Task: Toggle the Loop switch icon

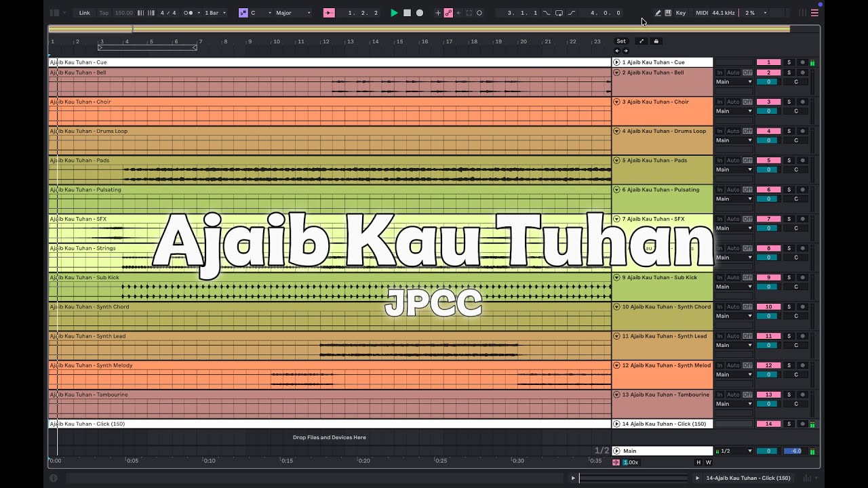Action: 559,13
